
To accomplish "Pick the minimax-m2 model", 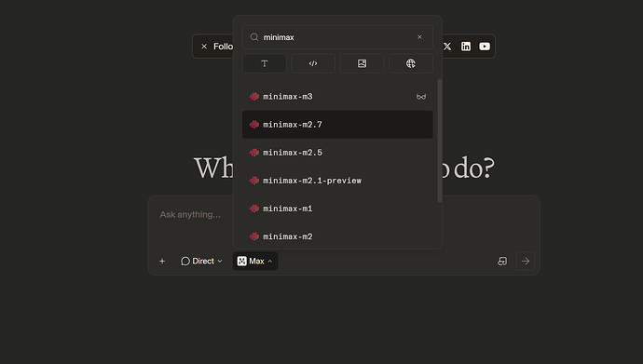I will click(337, 236).
